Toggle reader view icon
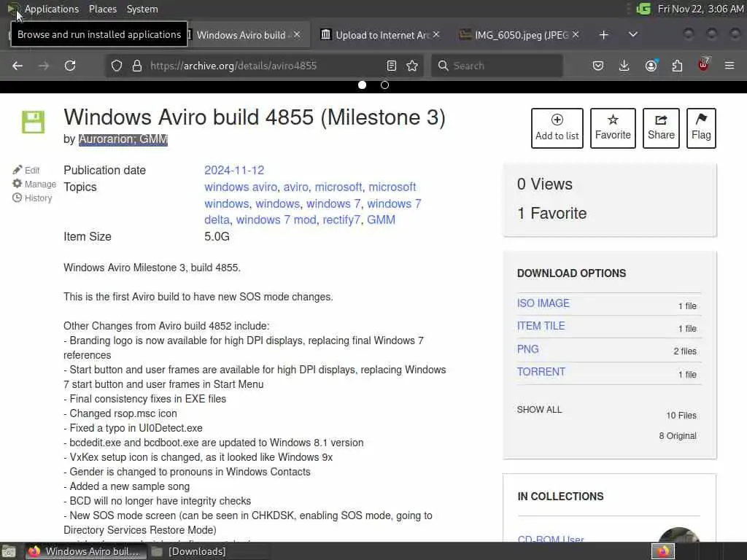Viewport: 747px width, 560px height. 392,66
